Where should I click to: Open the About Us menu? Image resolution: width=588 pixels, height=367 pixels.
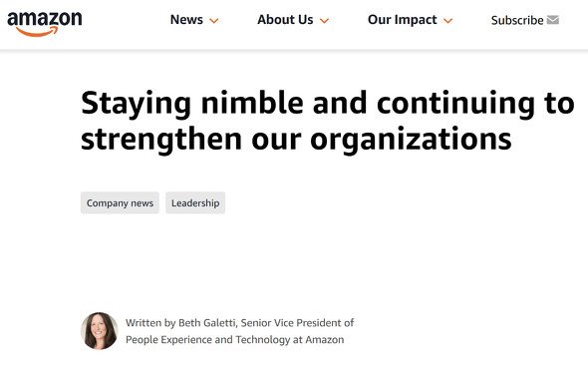285,20
